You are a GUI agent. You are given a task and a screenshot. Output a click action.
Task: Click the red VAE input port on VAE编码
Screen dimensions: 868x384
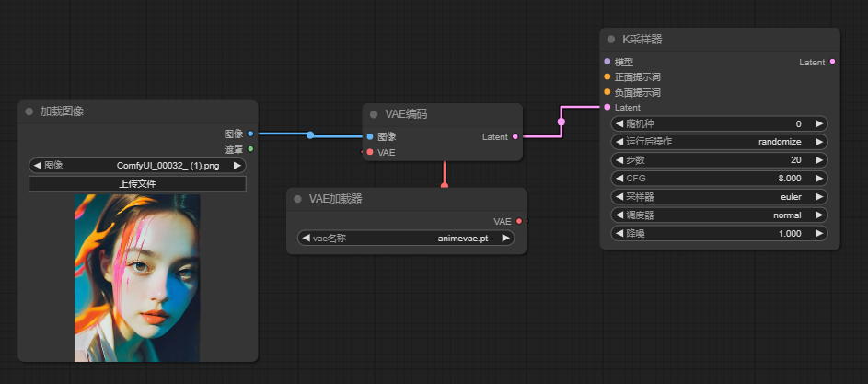click(x=370, y=152)
